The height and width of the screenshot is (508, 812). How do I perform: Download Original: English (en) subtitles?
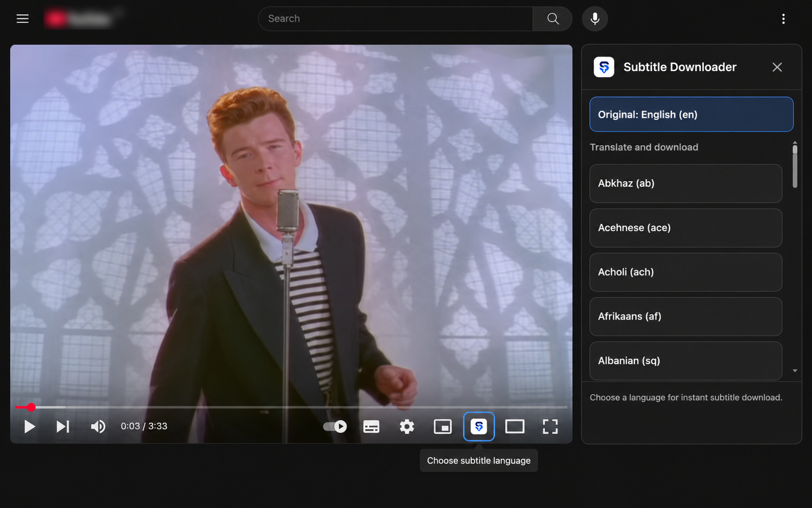692,114
